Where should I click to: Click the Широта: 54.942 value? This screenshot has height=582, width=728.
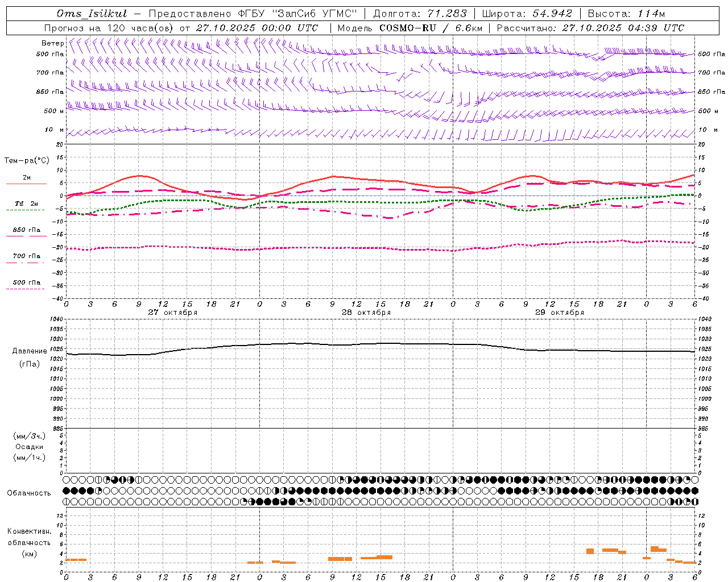(x=527, y=14)
